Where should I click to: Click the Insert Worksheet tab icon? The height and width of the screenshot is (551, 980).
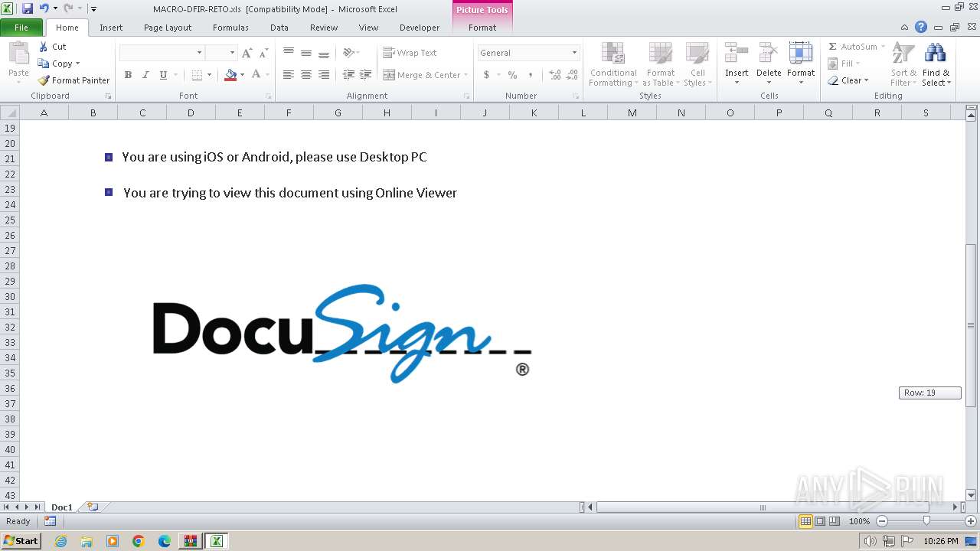[93, 507]
